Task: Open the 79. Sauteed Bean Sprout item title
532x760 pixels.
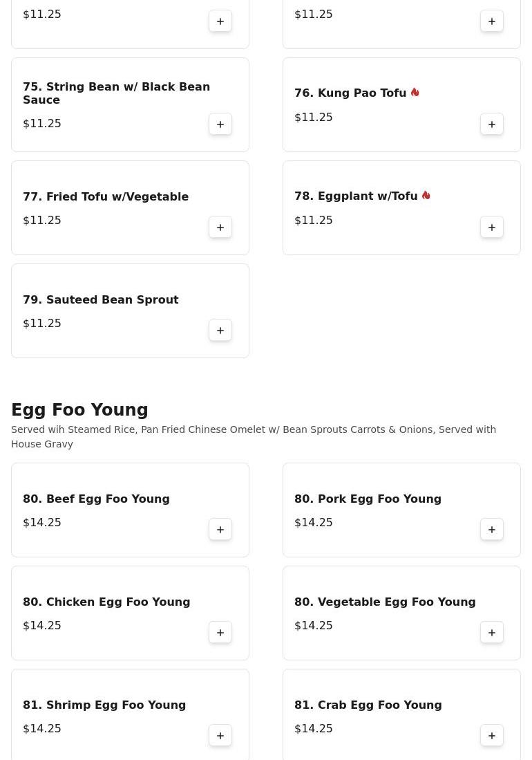Action: (100, 299)
